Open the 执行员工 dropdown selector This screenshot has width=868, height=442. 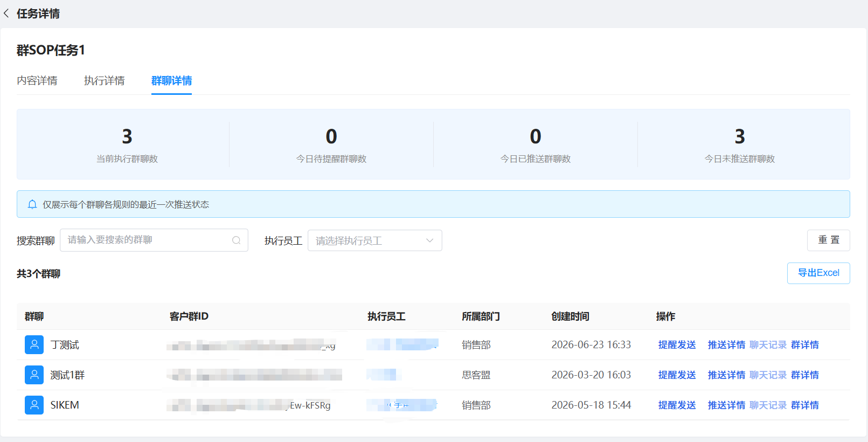[374, 240]
